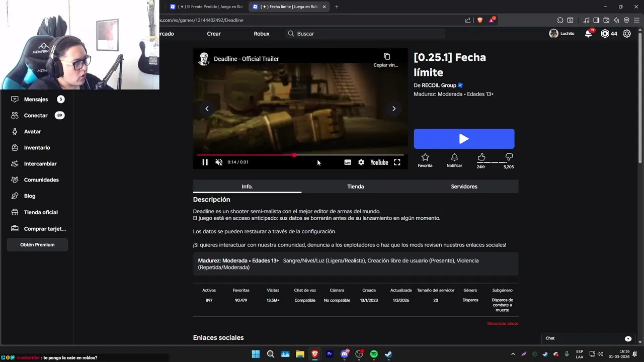This screenshot has height=362, width=644.
Task: Click the blue Play game button
Action: coord(464,139)
